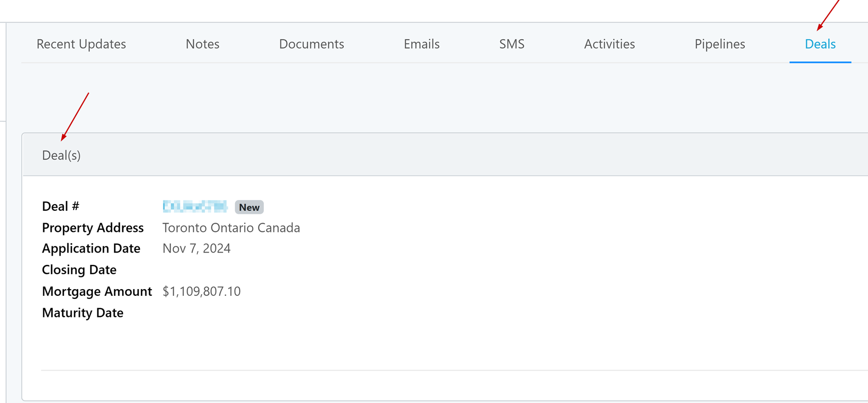Click the Closing Date label
The width and height of the screenshot is (868, 403).
(79, 270)
